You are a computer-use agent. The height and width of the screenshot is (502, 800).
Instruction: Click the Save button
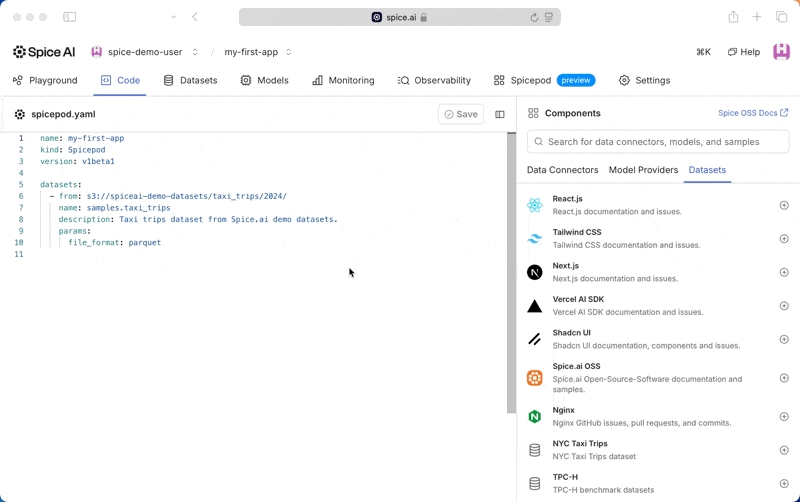pyautogui.click(x=461, y=114)
